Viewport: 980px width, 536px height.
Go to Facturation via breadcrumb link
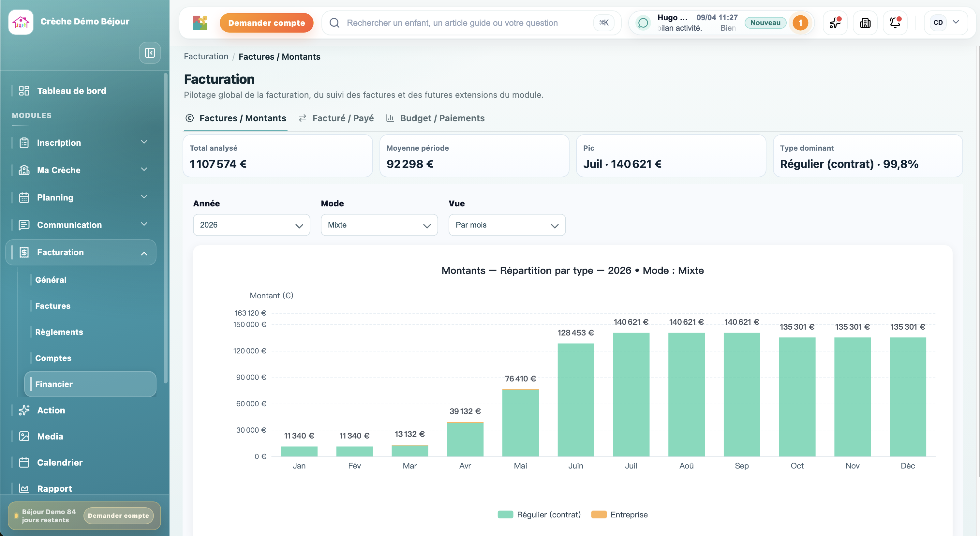pyautogui.click(x=206, y=56)
